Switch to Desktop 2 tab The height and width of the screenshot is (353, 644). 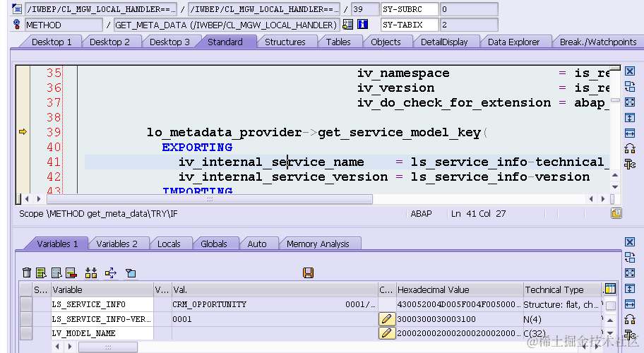[x=109, y=42]
